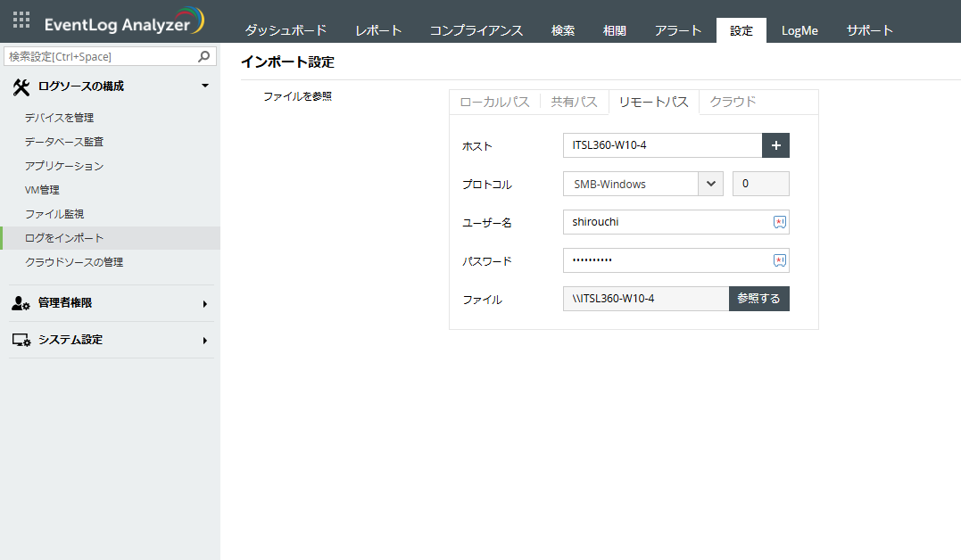Click the search magnifier icon in settings search

[x=204, y=56]
